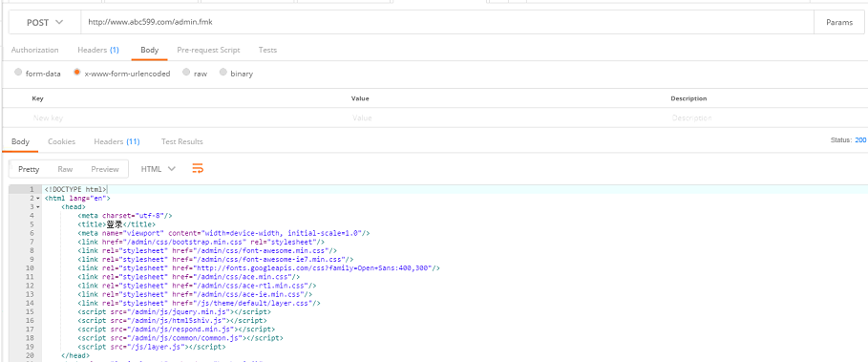Click the meta charset line 4
This screenshot has width=868, height=362.
coord(126,215)
